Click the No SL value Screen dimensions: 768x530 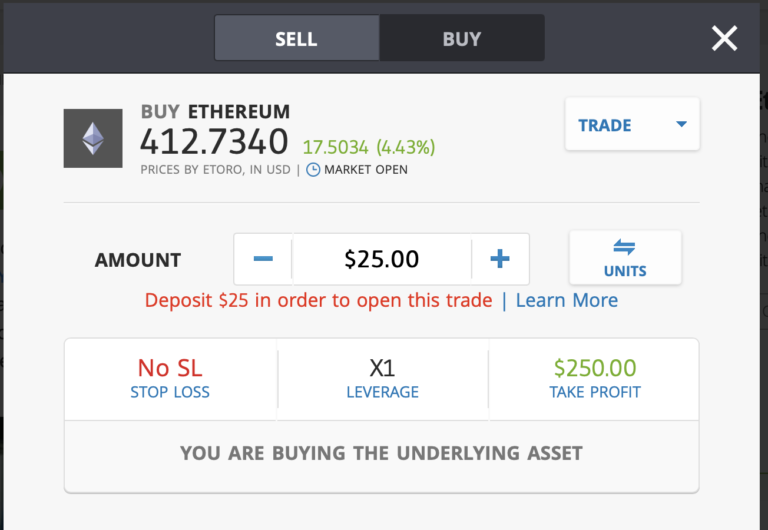170,368
